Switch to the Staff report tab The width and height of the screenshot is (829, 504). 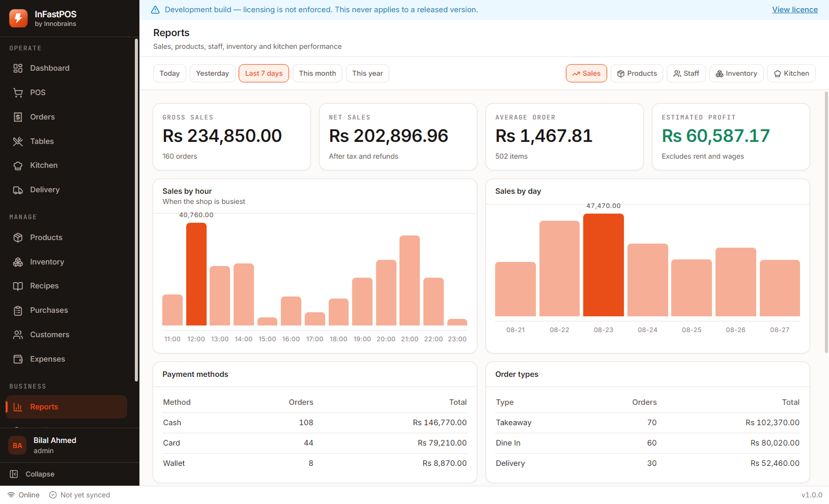tap(686, 73)
